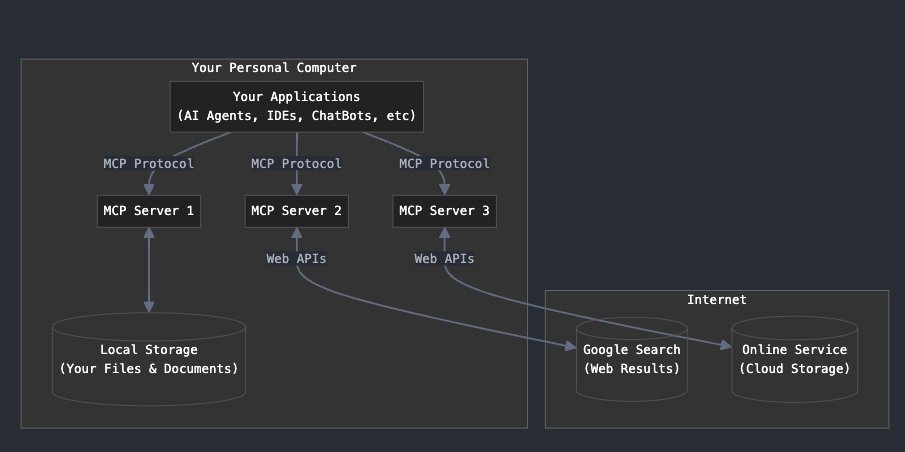Click the Local Storage cylinder
905x452 pixels.
[149, 358]
